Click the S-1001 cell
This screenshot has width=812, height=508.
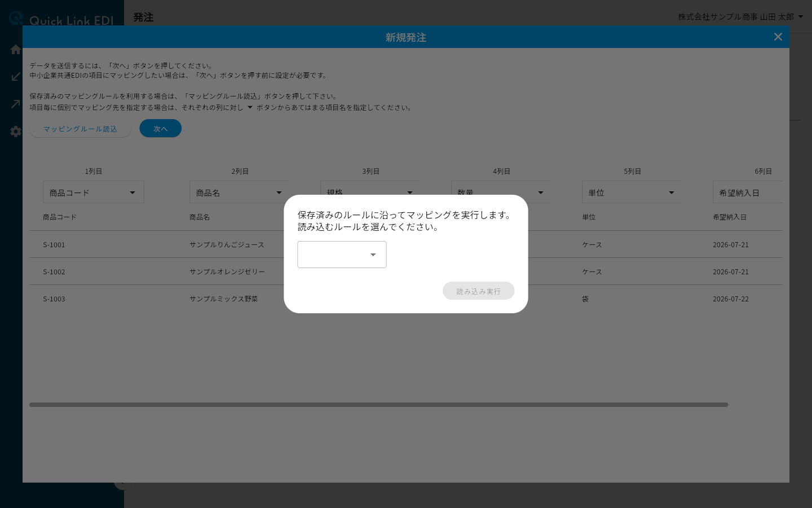pyautogui.click(x=54, y=244)
